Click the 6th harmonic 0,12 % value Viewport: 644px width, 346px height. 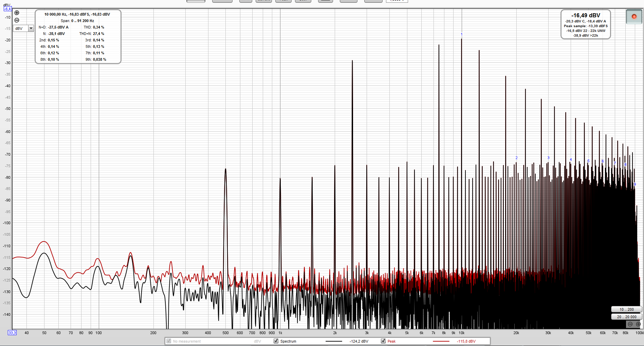53,53
